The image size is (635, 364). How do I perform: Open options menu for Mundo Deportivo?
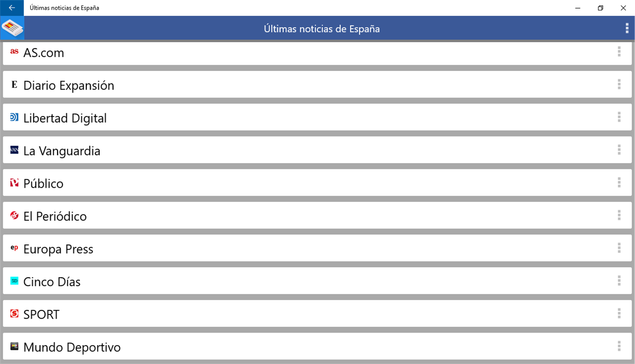[619, 346]
